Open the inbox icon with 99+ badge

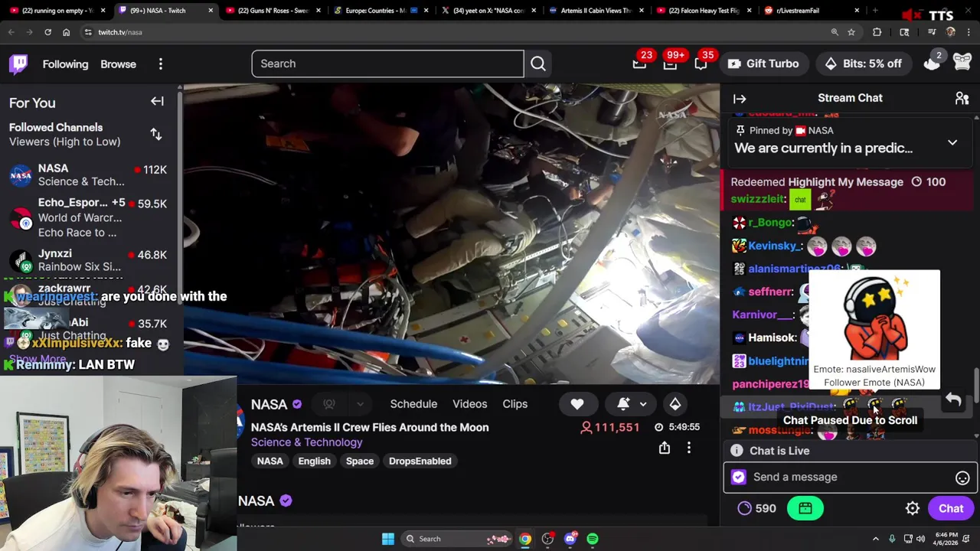[670, 64]
